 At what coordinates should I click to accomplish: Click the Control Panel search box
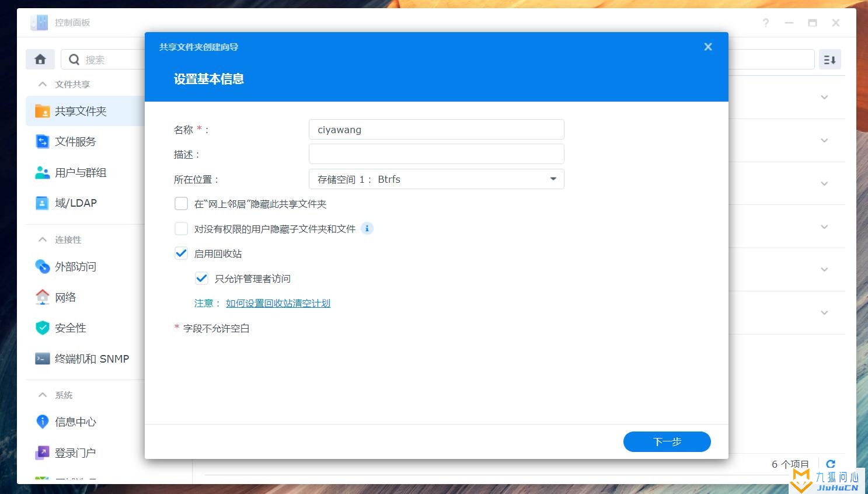[x=103, y=60]
